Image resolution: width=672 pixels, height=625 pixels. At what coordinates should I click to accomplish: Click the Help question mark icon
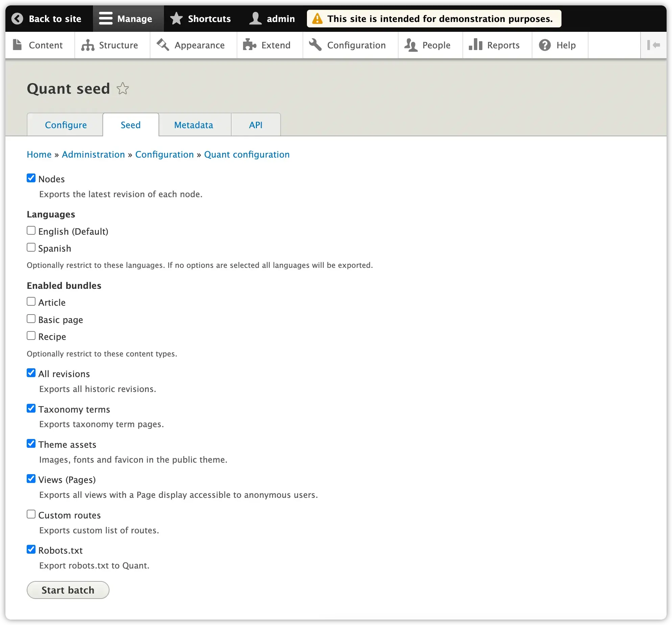click(545, 45)
